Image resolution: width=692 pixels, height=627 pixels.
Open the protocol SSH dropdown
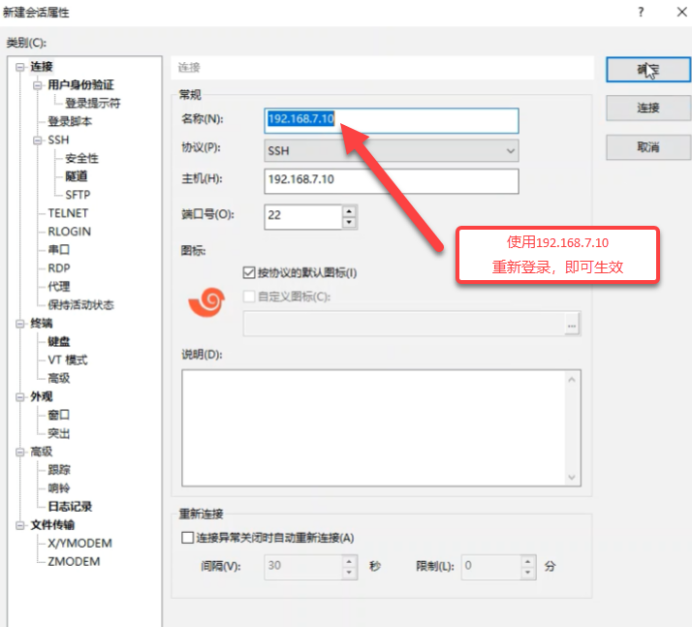pyautogui.click(x=391, y=151)
